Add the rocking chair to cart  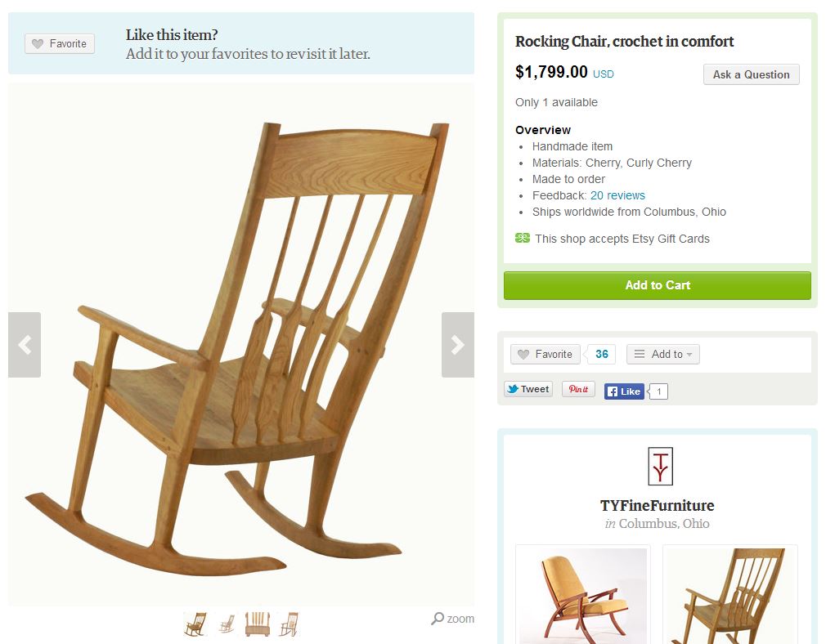[x=658, y=285]
